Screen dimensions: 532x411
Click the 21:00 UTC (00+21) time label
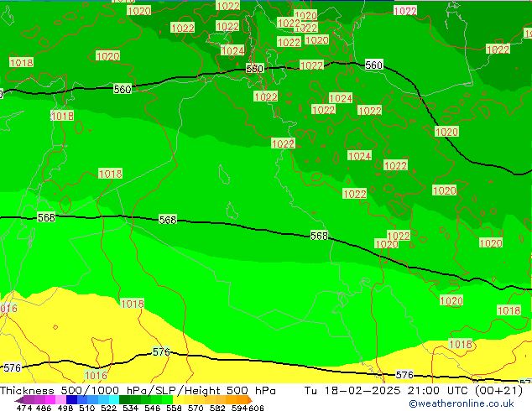click(465, 391)
